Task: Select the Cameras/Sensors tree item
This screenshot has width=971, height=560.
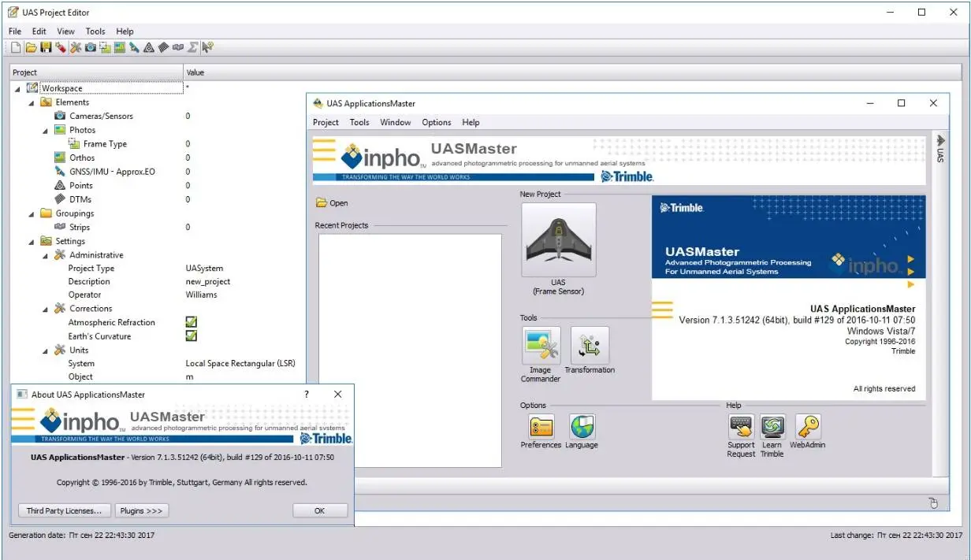Action: [x=101, y=116]
